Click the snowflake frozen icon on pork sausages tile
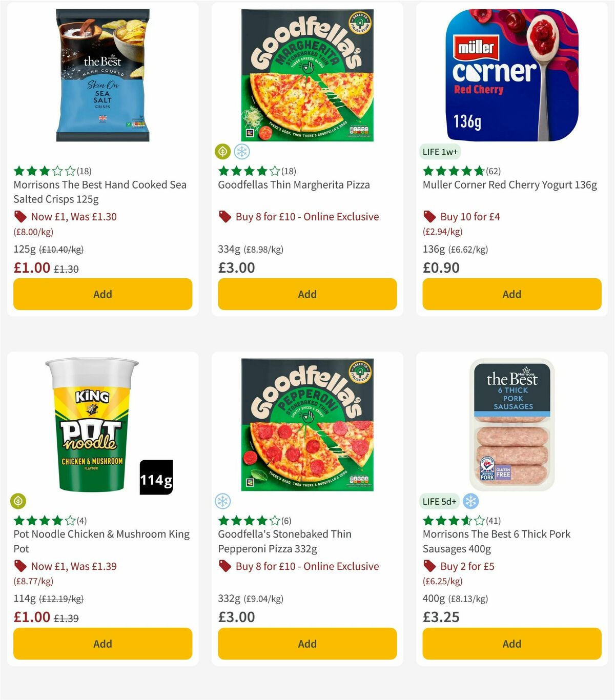Image resolution: width=615 pixels, height=700 pixels. (x=471, y=501)
